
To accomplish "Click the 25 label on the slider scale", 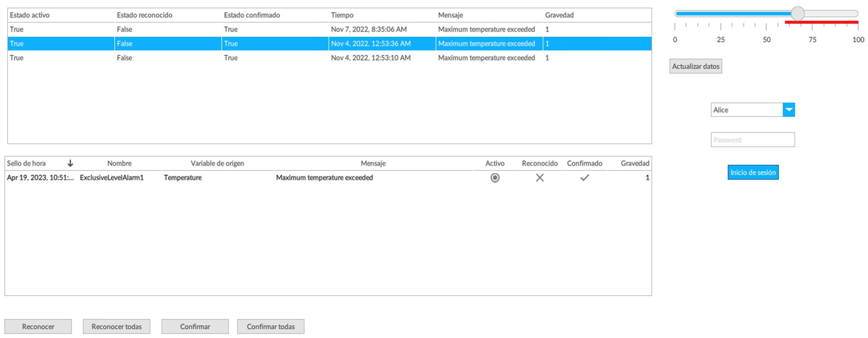I will tap(721, 39).
